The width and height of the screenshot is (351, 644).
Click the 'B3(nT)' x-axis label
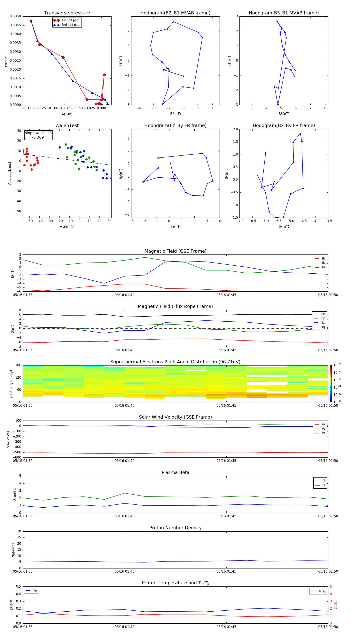click(284, 114)
